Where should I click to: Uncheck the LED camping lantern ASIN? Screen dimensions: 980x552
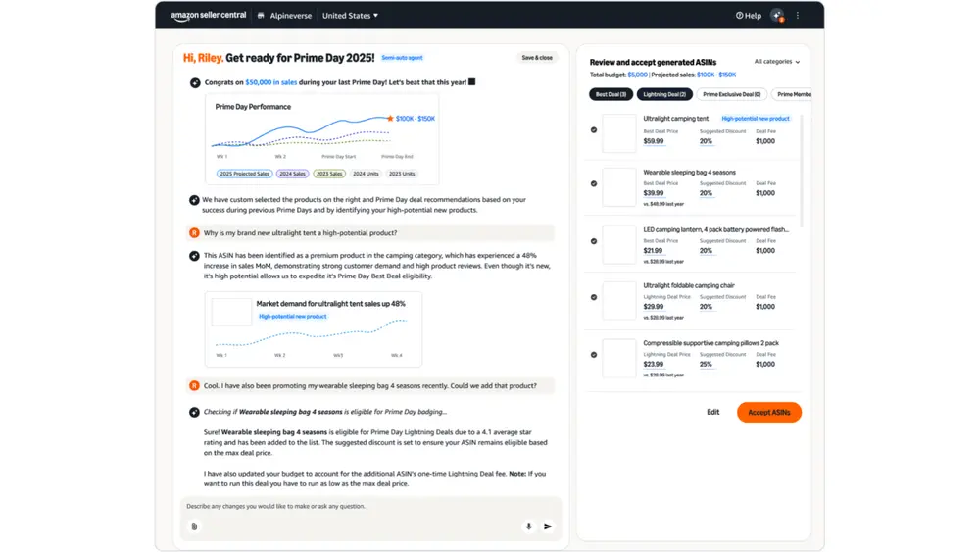click(594, 241)
